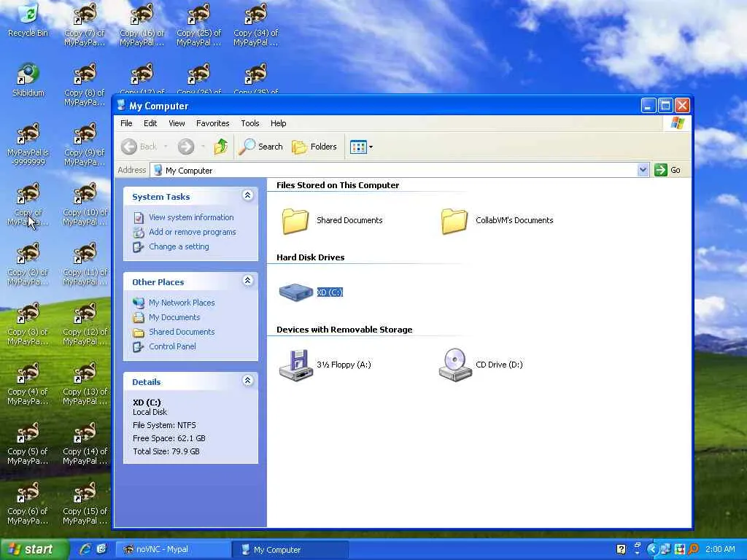Open Control Panel link in Other Places
This screenshot has height=560, width=747.
[172, 346]
